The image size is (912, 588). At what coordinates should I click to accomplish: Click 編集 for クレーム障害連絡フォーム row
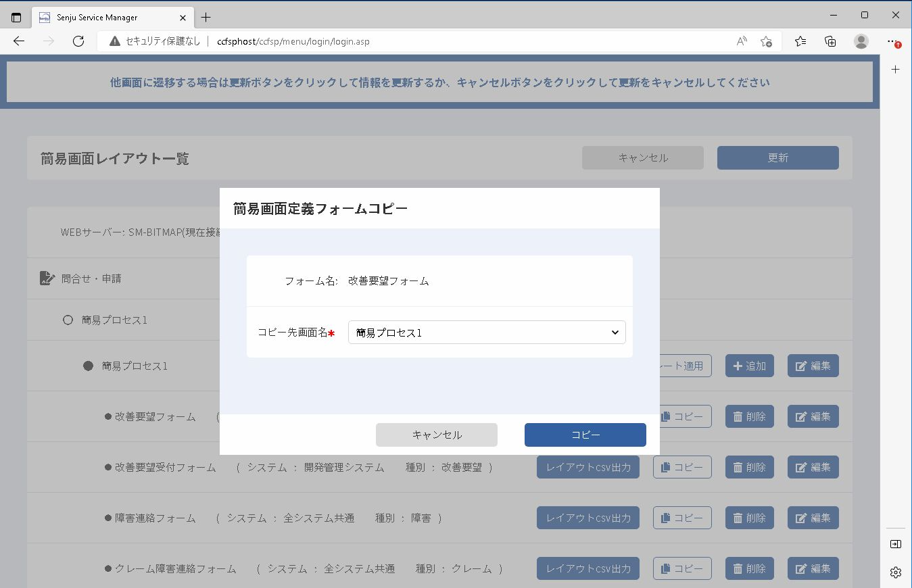pyautogui.click(x=813, y=568)
